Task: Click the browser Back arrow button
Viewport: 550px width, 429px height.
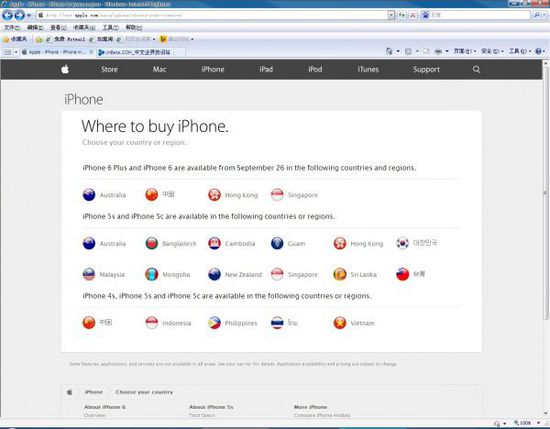Action: [7, 15]
